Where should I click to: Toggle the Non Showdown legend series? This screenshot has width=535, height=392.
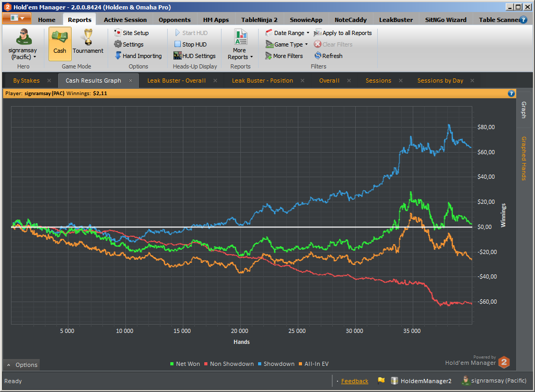tap(229, 364)
